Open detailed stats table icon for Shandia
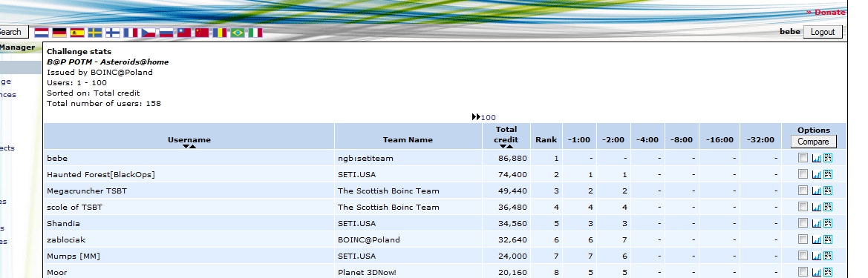Viewport: 868px width, 278px height. click(x=828, y=223)
